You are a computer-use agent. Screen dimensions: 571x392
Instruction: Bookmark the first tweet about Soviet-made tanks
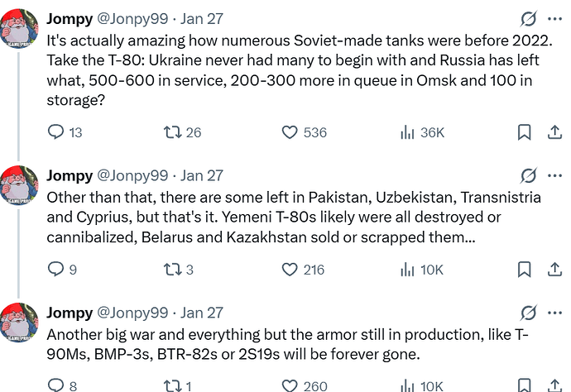[x=524, y=132]
